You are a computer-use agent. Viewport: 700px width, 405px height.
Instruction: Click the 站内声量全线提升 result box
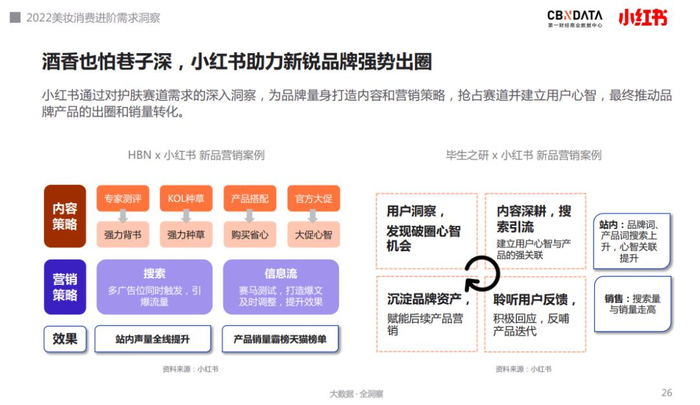(153, 339)
